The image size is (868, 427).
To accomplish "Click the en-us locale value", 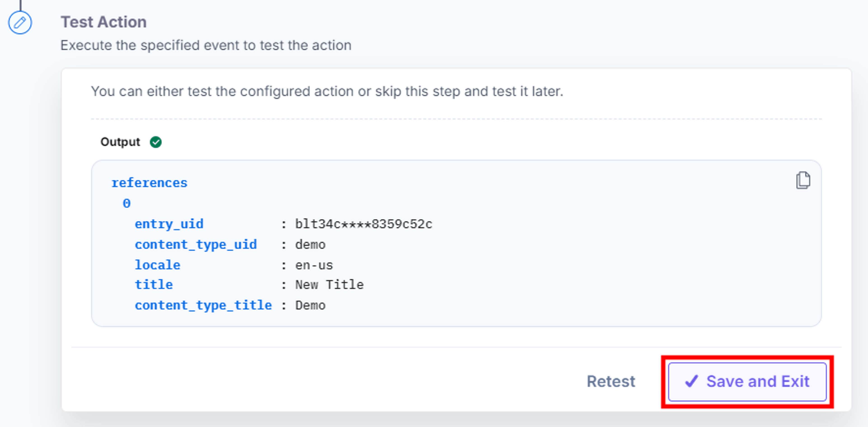I will (x=314, y=265).
